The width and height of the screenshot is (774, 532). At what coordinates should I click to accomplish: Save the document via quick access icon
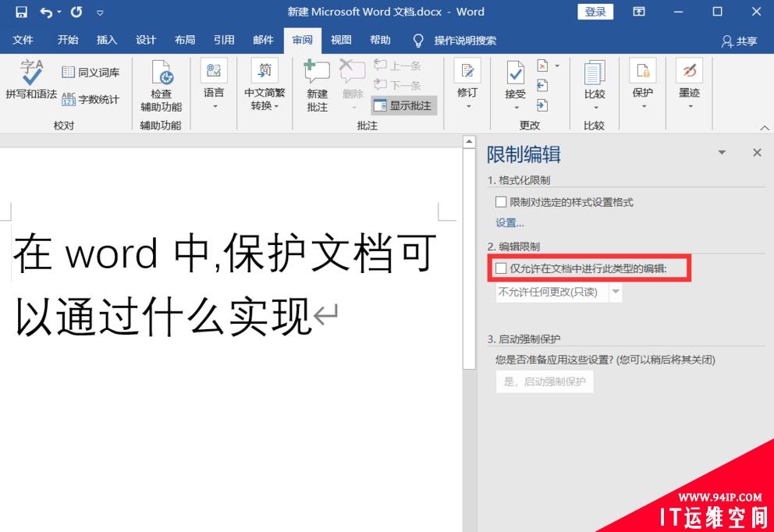click(21, 12)
